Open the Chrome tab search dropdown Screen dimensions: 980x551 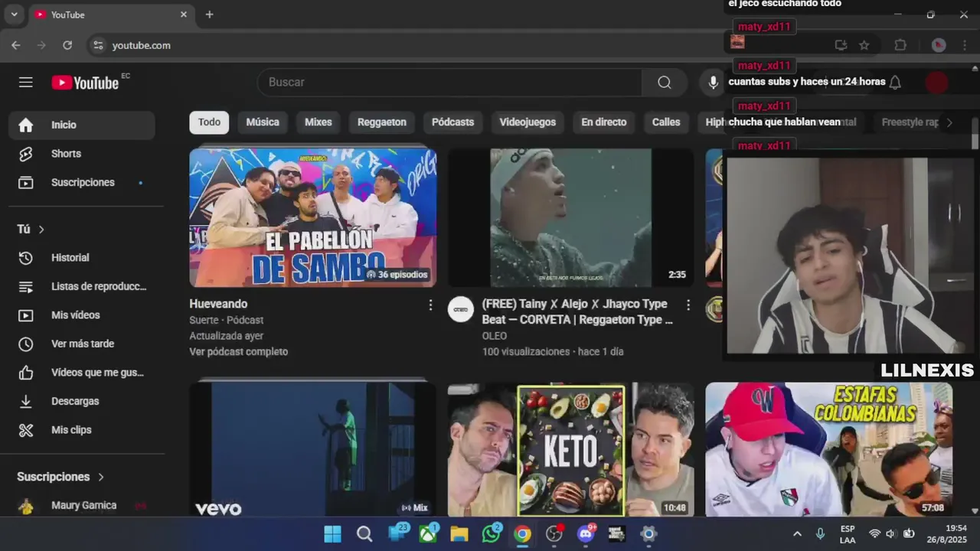pos(14,15)
